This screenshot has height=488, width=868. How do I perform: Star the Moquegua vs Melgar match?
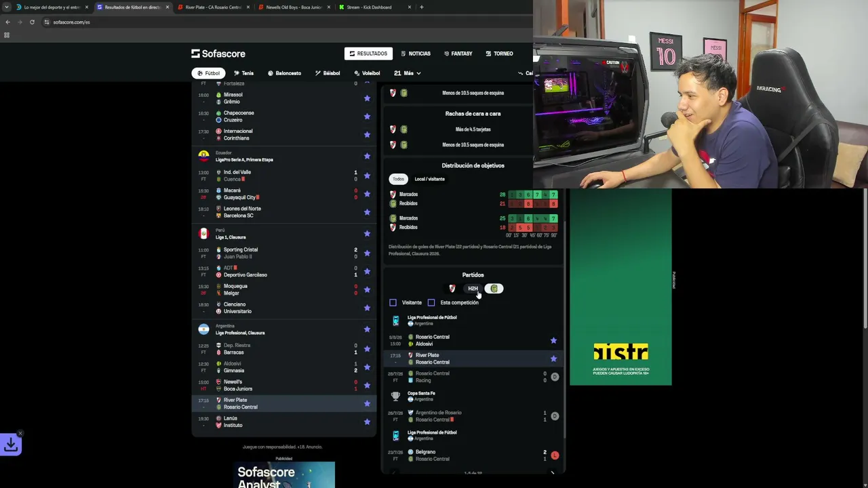367,289
